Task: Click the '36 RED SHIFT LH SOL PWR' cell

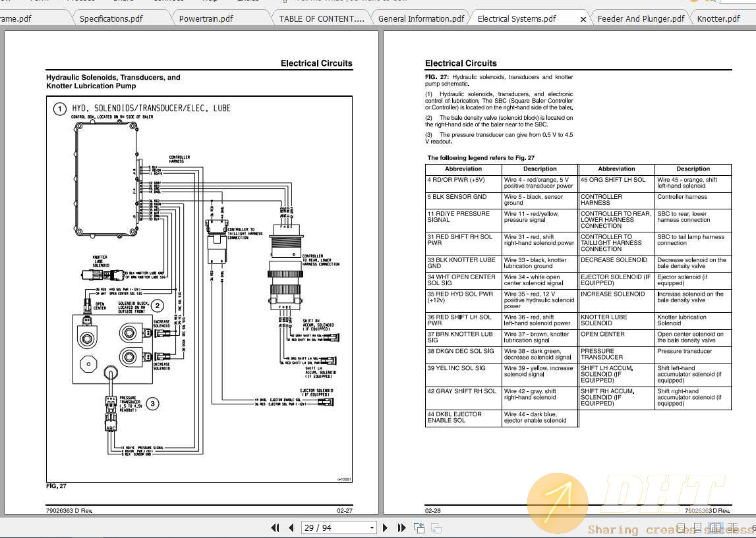Action: click(463, 320)
